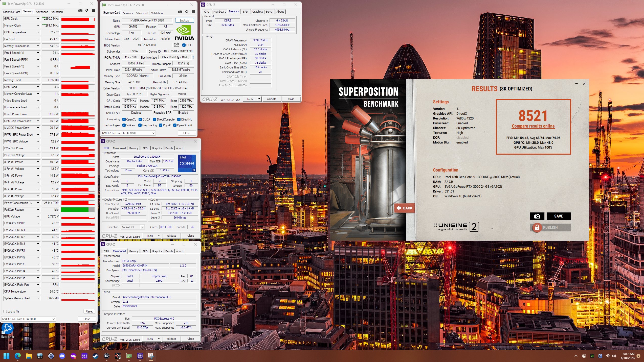Switch to CPU-Z via its taskbar icon
Image resolution: width=644 pixels, height=362 pixels.
(x=140, y=356)
